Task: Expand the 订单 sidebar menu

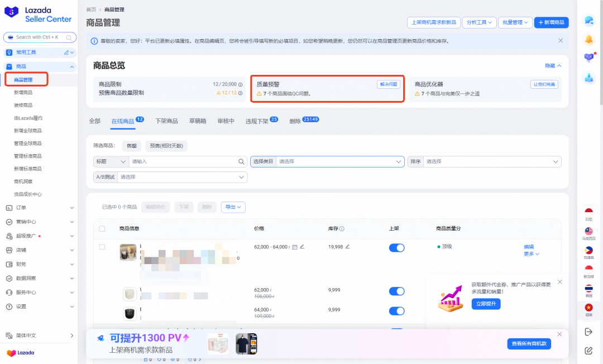Action: tap(40, 208)
